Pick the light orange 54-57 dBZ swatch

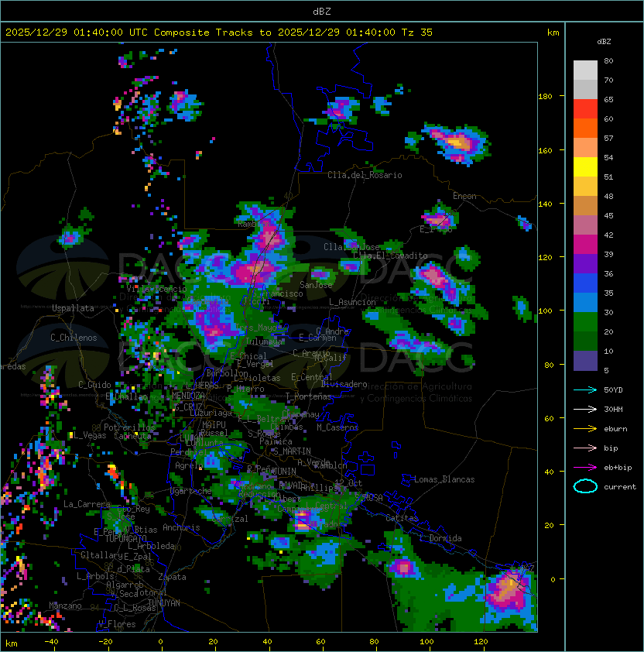point(585,148)
